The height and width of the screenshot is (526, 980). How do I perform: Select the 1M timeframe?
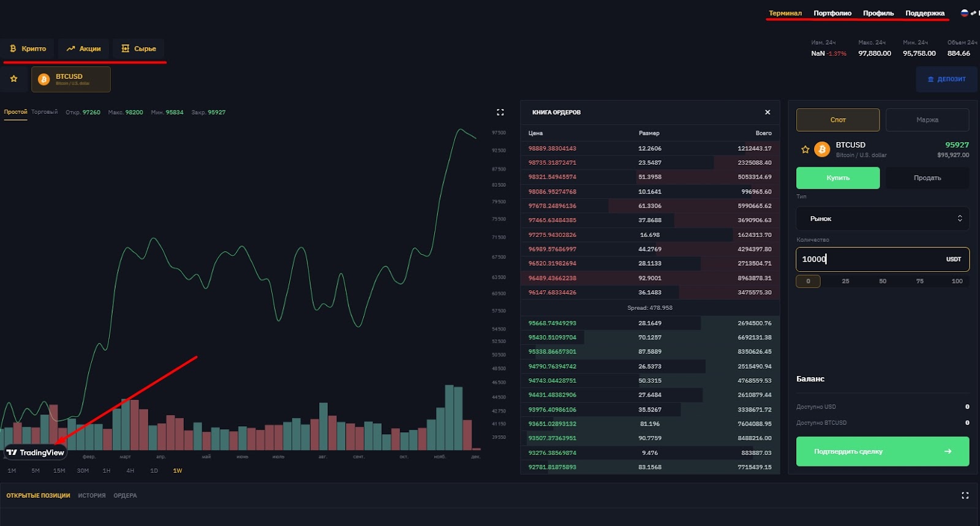pyautogui.click(x=12, y=470)
